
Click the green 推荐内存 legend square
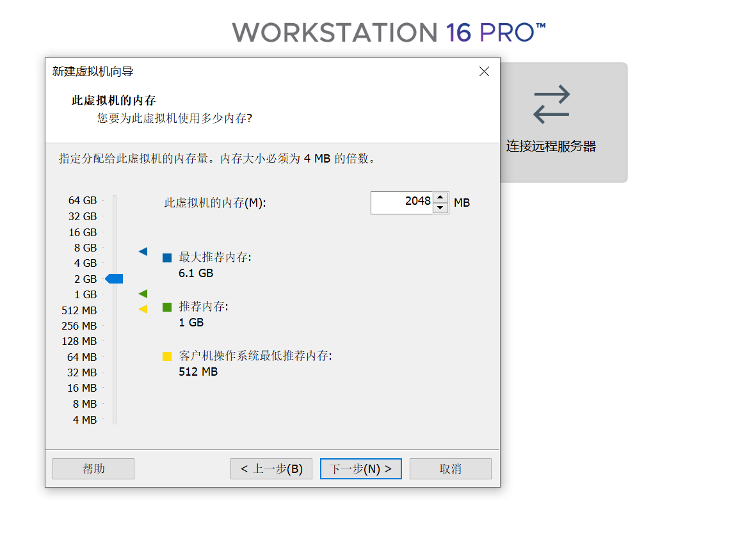167,307
